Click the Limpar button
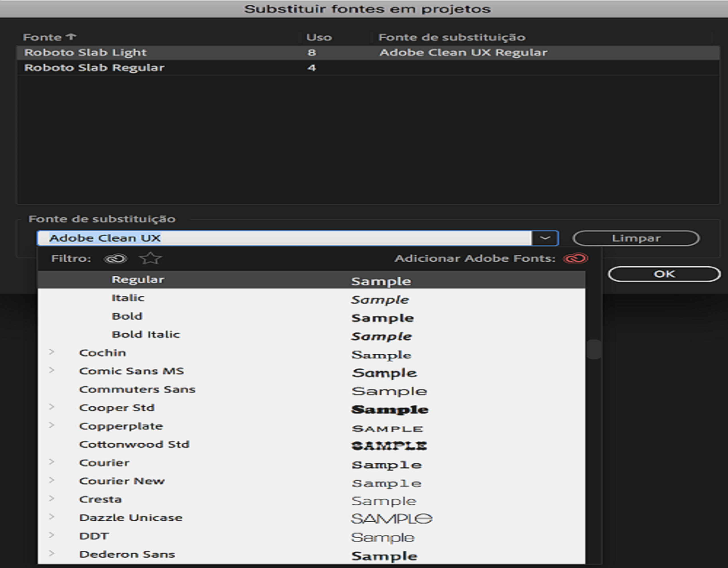Viewport: 728px width, 568px height. [636, 238]
